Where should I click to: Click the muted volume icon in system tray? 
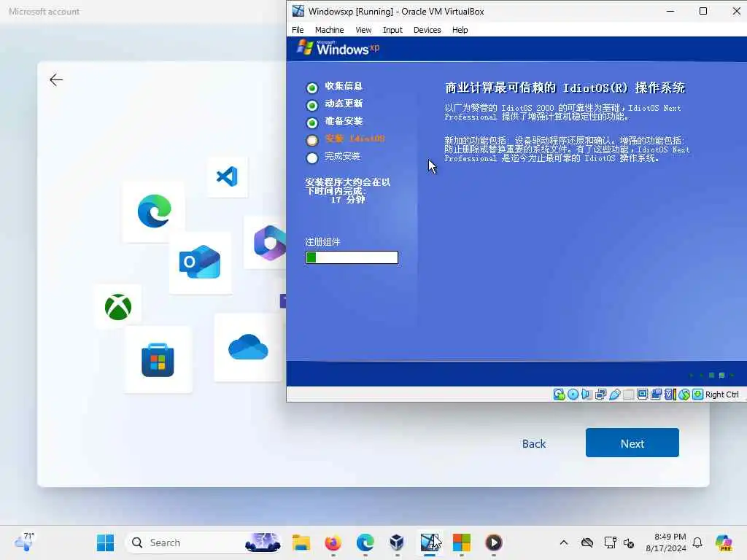(629, 542)
